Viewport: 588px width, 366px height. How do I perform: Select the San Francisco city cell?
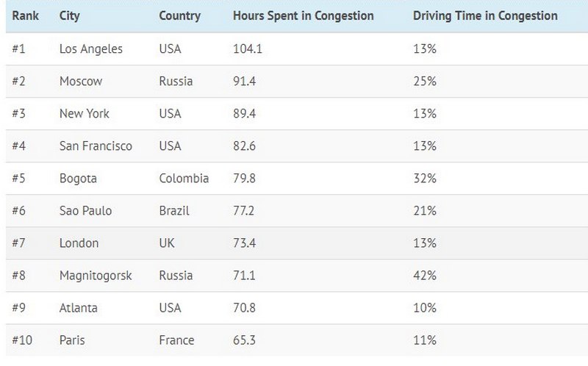96,146
